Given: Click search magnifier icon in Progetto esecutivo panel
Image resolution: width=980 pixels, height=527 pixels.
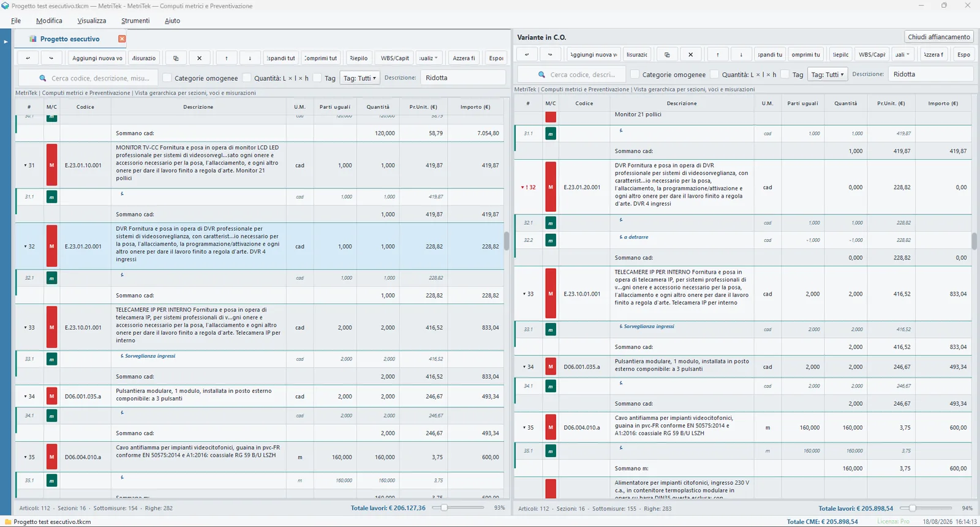Looking at the screenshot, I should tap(43, 78).
